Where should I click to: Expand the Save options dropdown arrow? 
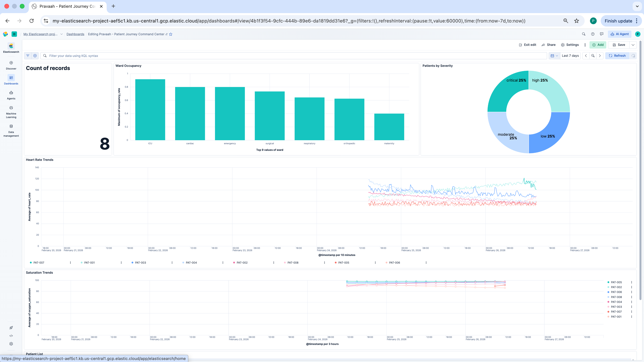pyautogui.click(x=633, y=45)
